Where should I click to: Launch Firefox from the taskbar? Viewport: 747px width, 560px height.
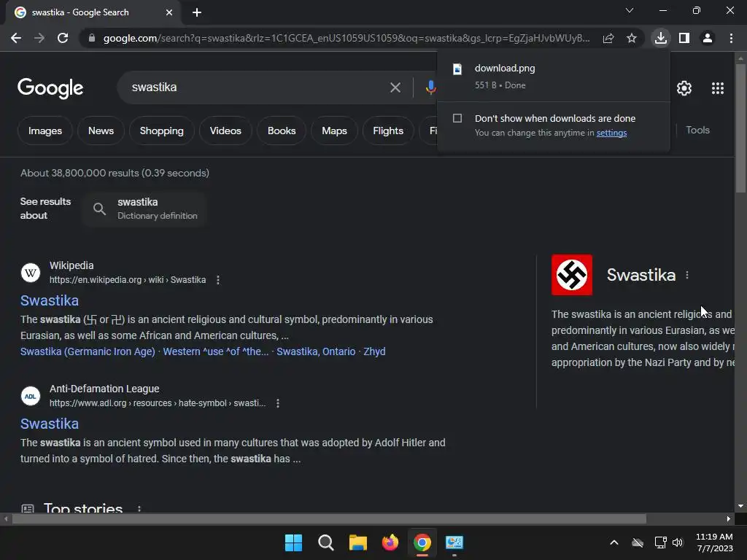pyautogui.click(x=390, y=542)
